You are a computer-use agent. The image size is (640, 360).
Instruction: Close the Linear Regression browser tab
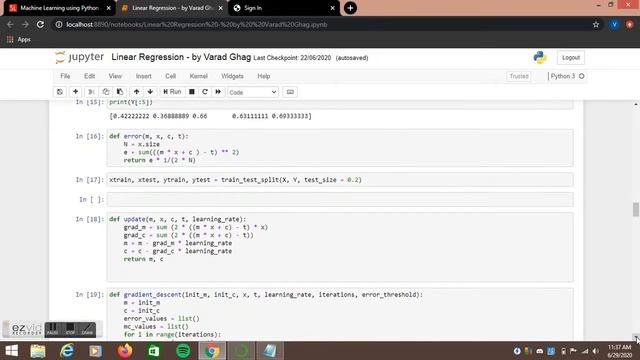coord(220,8)
